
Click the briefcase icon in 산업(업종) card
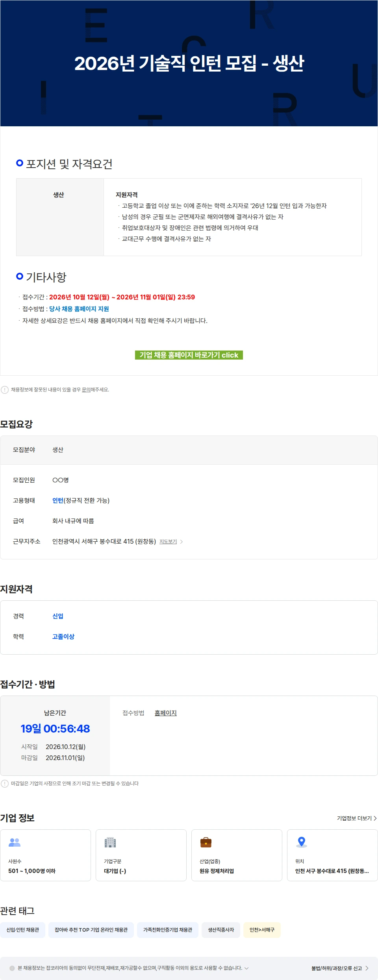click(x=206, y=842)
